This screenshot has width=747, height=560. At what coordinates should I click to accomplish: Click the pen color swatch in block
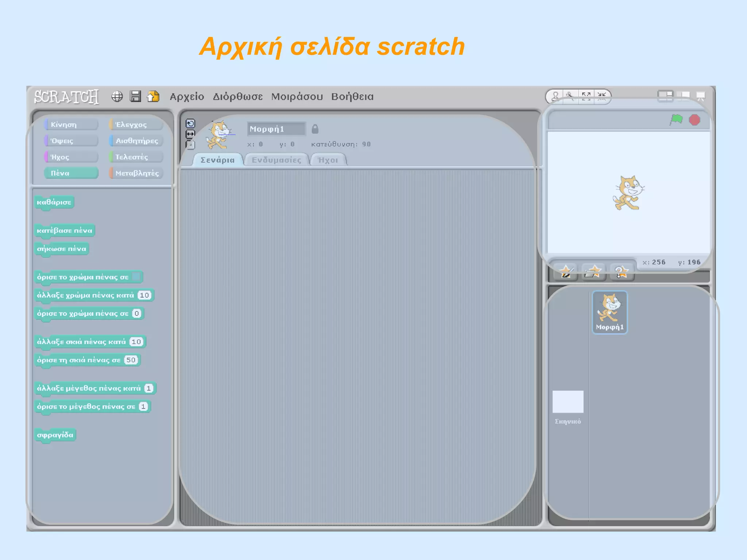pos(136,277)
